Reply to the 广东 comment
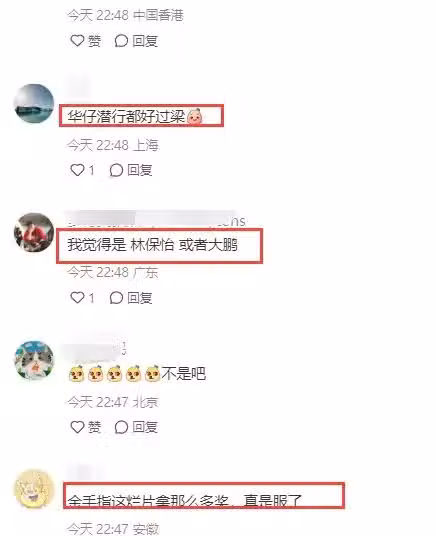Screen dimensions: 436x536 pyautogui.click(x=131, y=298)
